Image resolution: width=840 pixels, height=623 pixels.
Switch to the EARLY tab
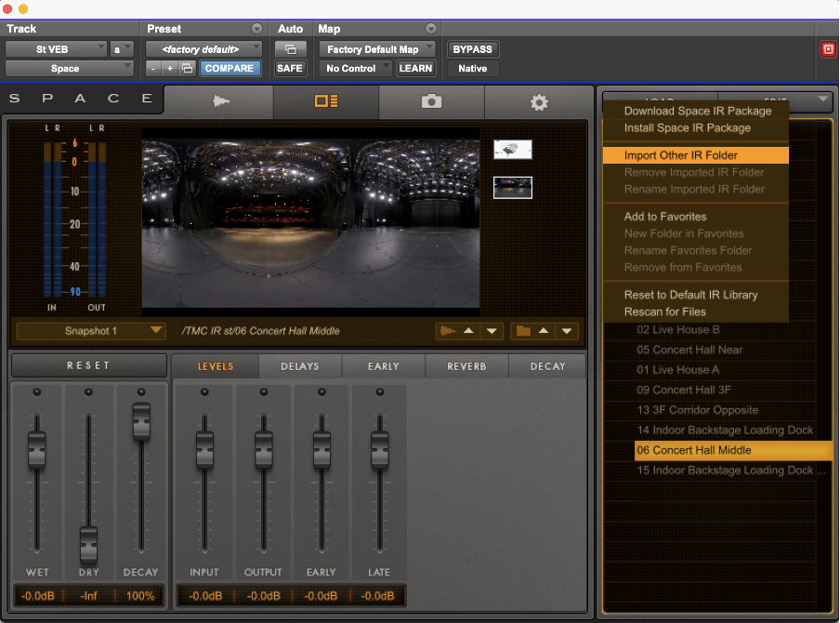pos(384,366)
